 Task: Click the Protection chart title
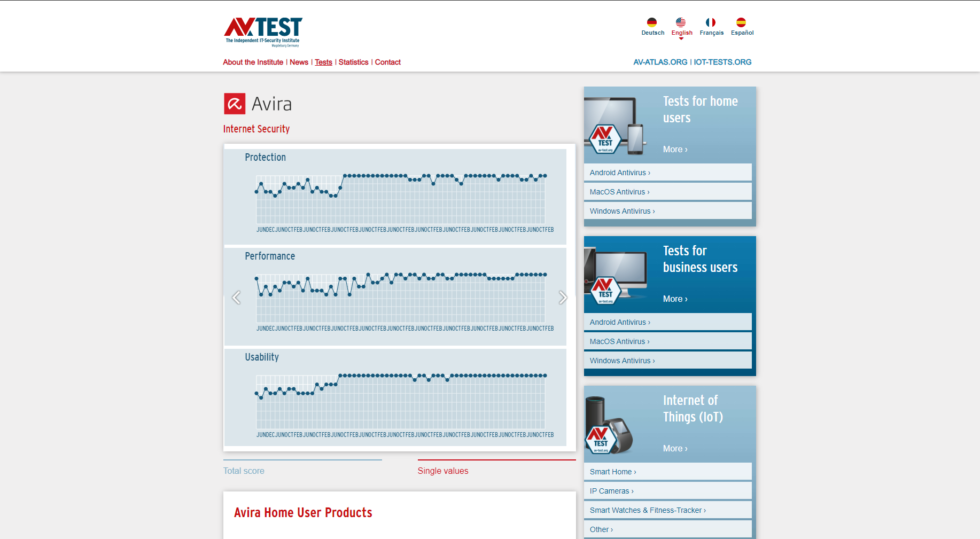tap(266, 158)
